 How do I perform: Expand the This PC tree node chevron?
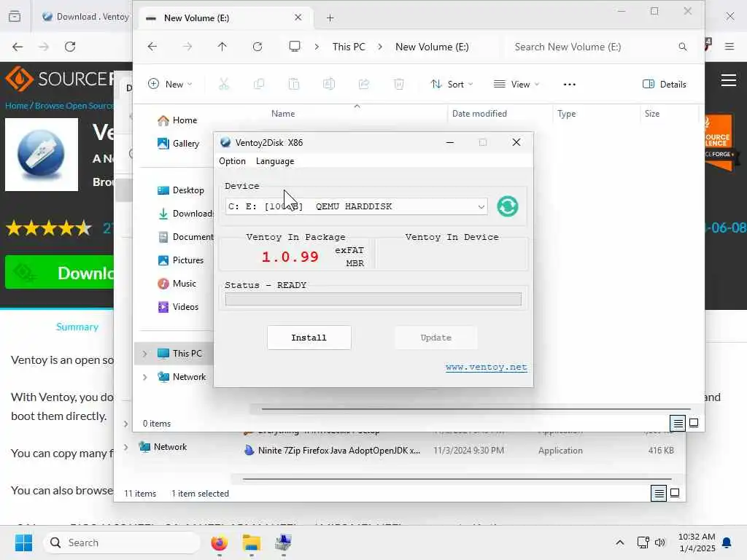point(145,354)
